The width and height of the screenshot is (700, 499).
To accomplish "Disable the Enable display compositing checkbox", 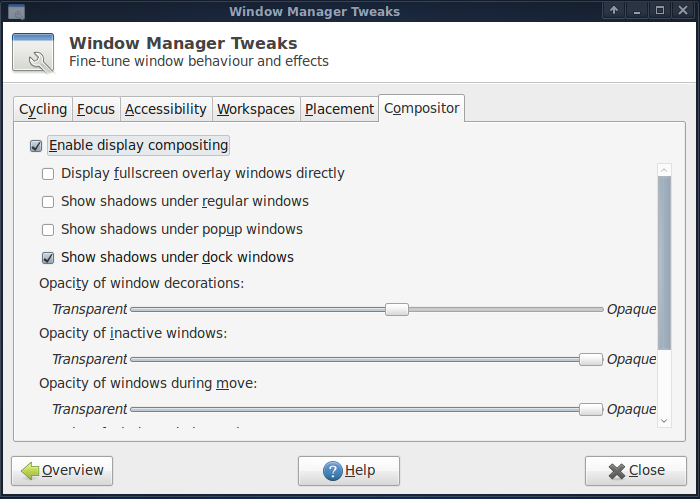I will click(36, 146).
